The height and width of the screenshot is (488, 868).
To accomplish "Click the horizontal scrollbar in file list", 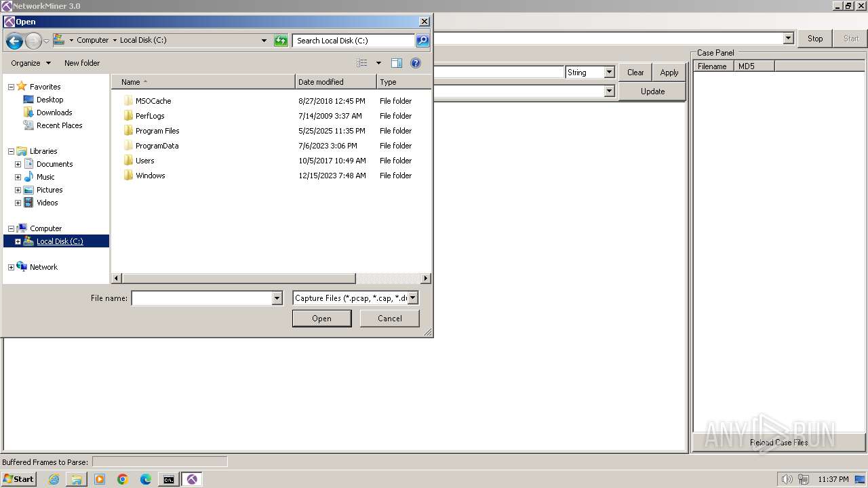I will click(x=239, y=279).
